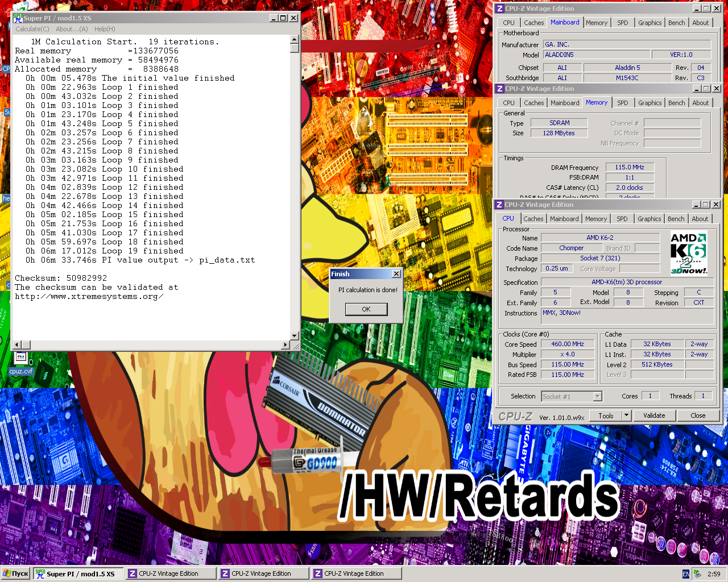The width and height of the screenshot is (728, 582).
Task: Open the Selection Socket #1 combo box
Action: click(572, 396)
